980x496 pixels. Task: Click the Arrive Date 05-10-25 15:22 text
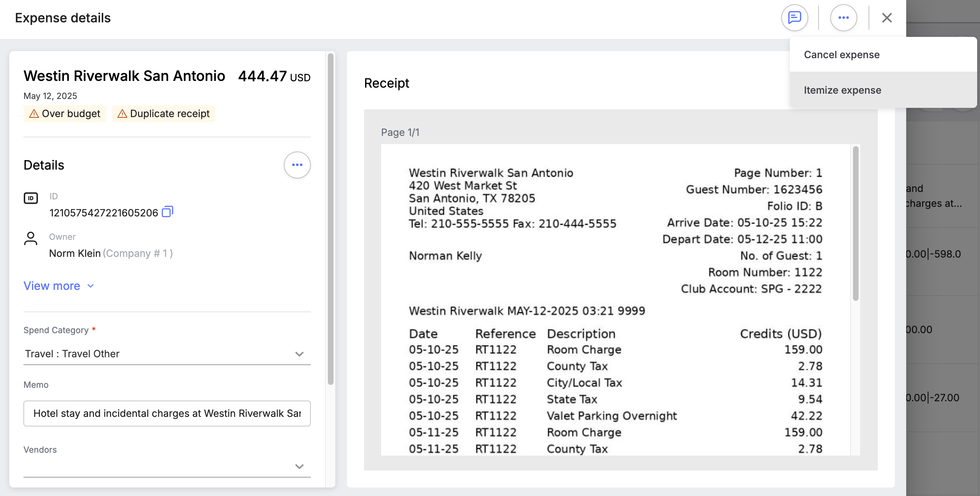[744, 222]
